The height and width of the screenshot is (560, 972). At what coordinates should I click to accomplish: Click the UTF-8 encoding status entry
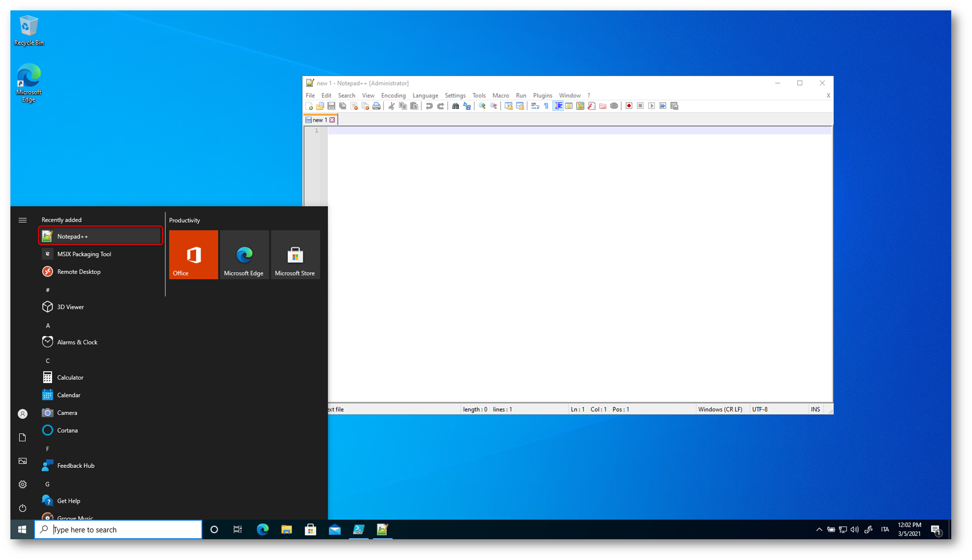point(760,409)
